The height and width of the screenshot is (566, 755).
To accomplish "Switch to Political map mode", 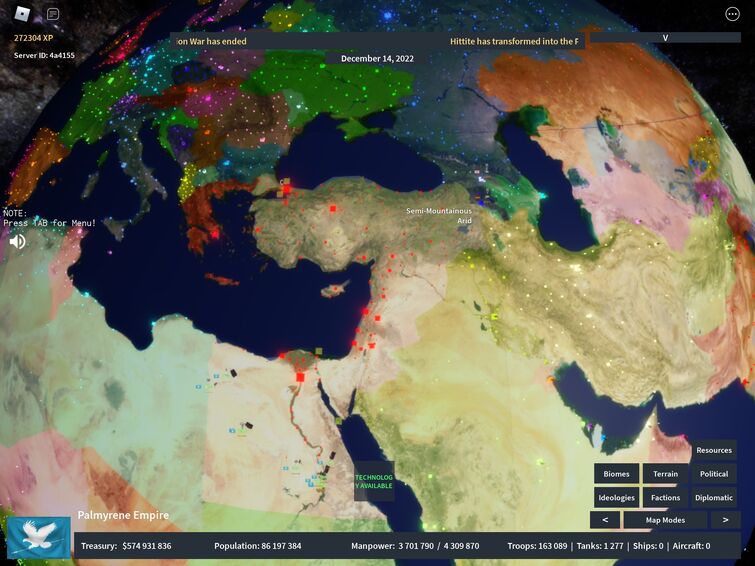I will 714,474.
